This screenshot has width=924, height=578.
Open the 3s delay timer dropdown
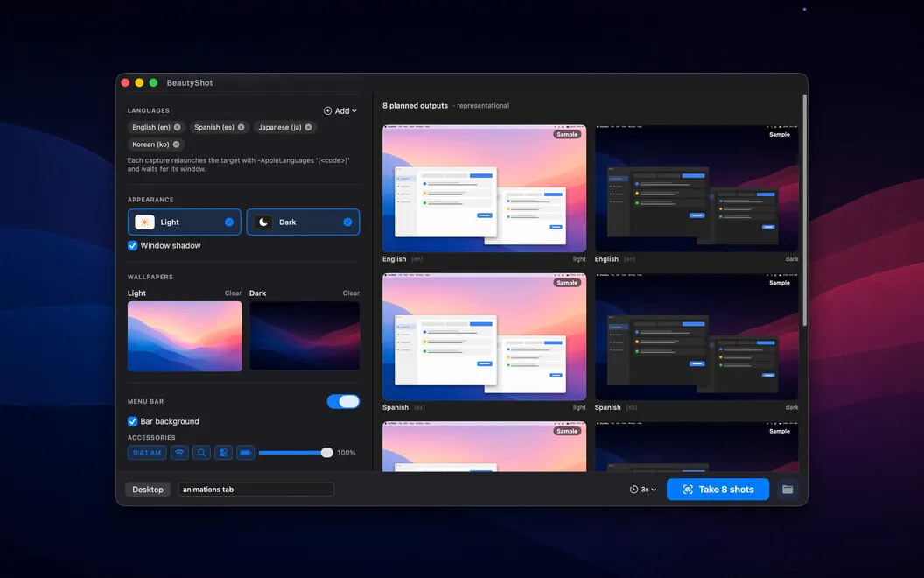click(x=643, y=490)
